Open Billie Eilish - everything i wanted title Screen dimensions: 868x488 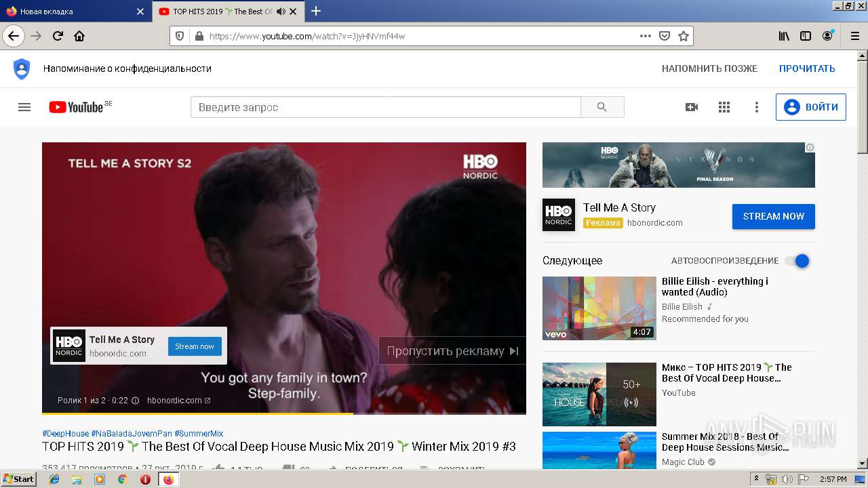tap(715, 287)
